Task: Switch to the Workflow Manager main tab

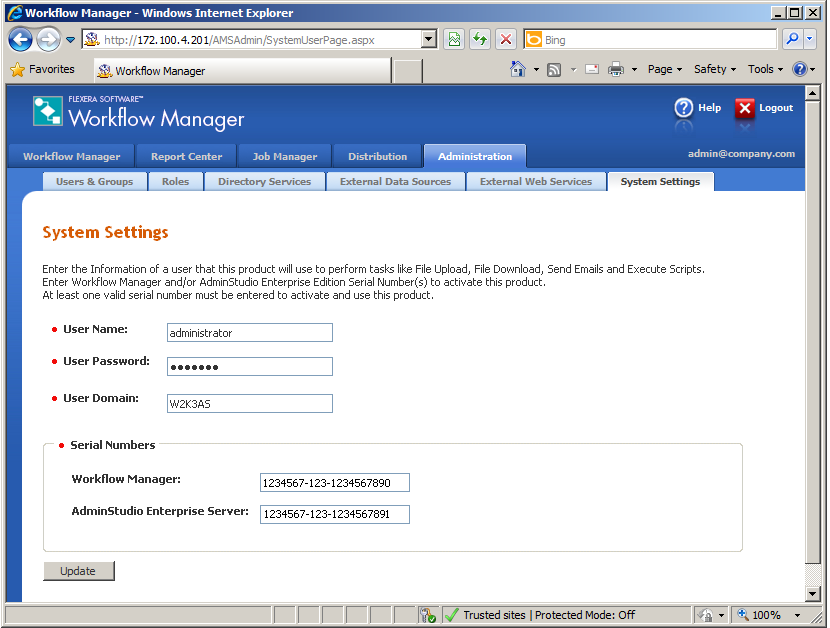Action: pos(71,157)
